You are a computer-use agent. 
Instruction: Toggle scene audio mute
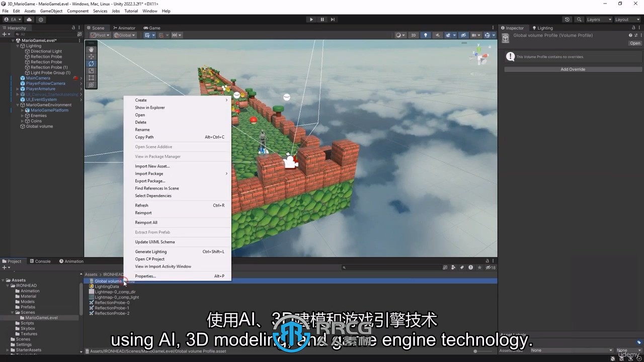point(437,35)
